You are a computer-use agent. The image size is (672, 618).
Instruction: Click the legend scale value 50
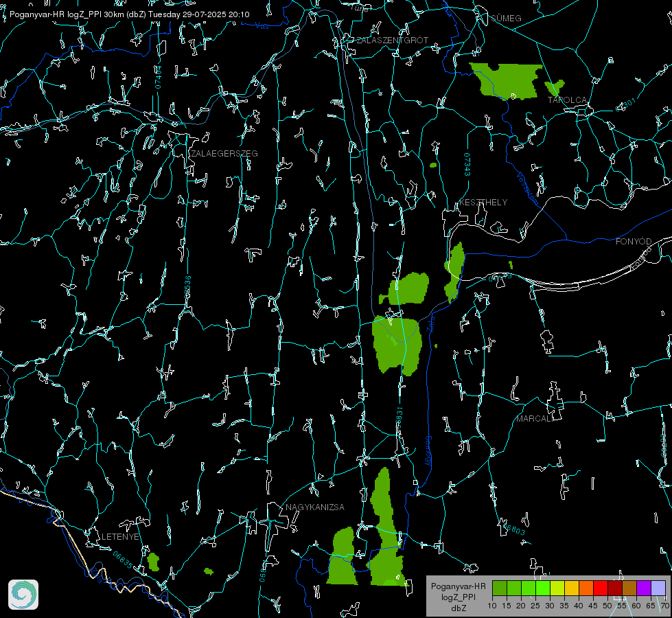(x=607, y=606)
